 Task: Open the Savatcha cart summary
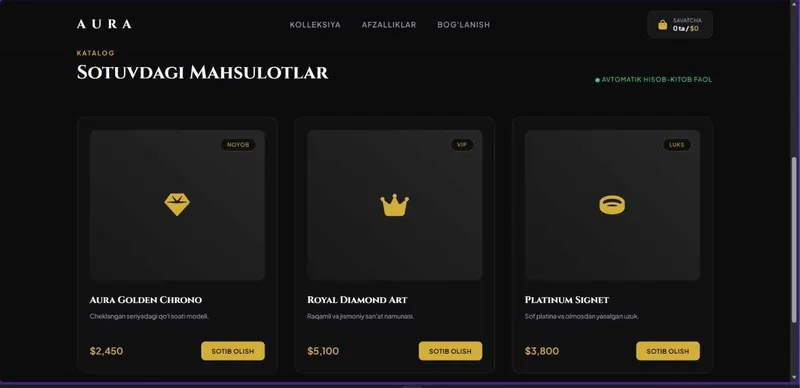pos(680,25)
